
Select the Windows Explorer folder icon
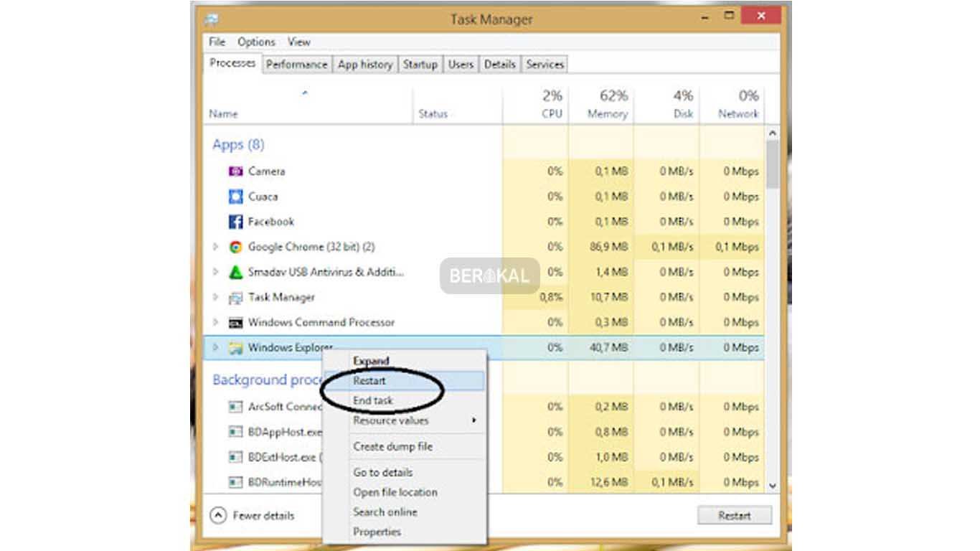coord(235,348)
